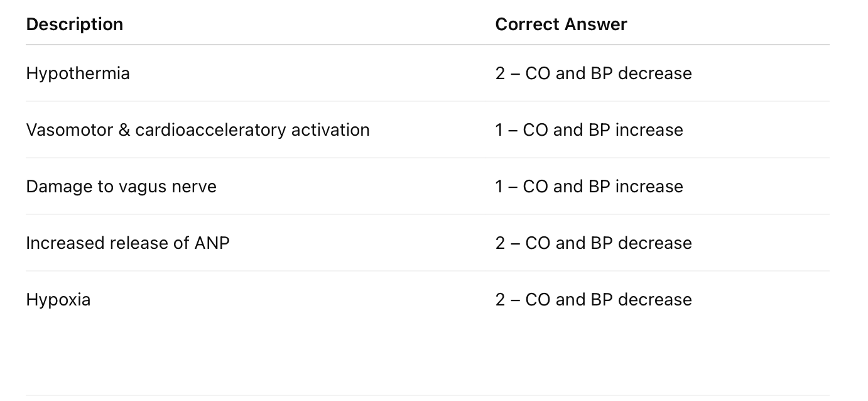
Task: Click the answer for Vasomotor activation row
Action: 589,130
